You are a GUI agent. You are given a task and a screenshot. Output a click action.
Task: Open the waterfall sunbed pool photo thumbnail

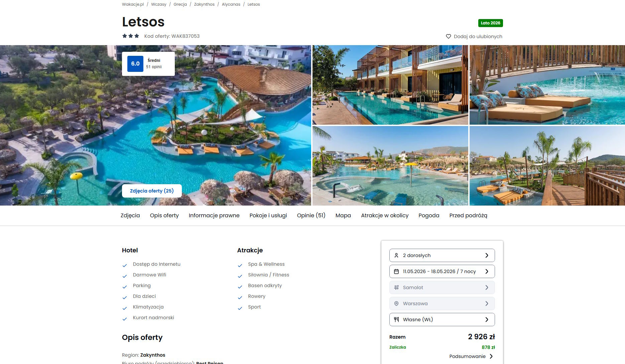tap(547, 85)
